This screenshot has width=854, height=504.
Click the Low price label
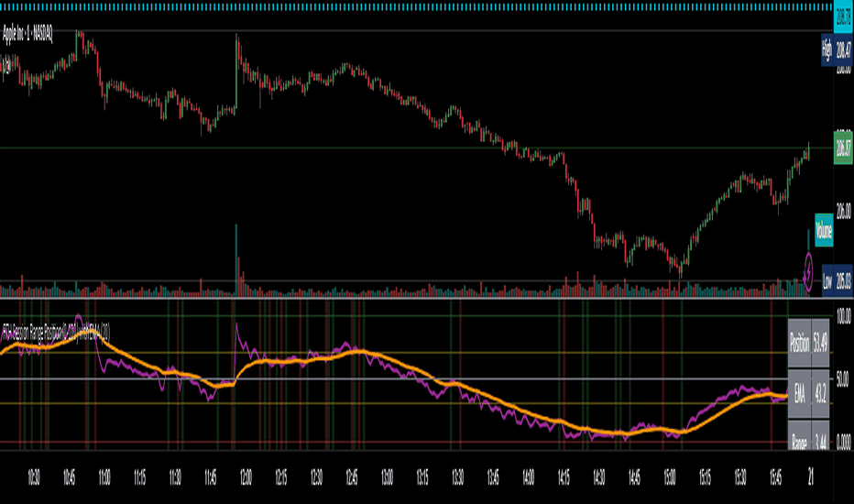point(827,280)
